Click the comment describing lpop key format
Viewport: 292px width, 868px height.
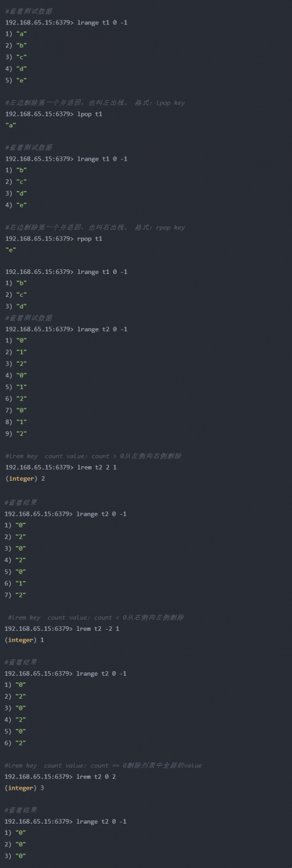(x=95, y=103)
